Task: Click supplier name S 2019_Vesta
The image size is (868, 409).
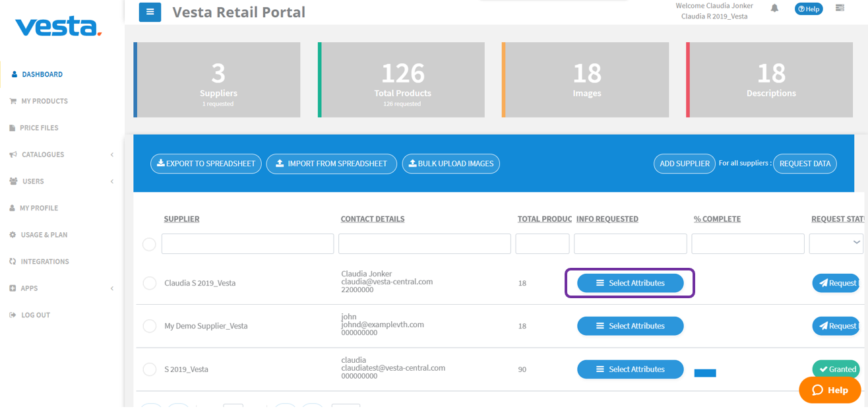Action: 186,369
